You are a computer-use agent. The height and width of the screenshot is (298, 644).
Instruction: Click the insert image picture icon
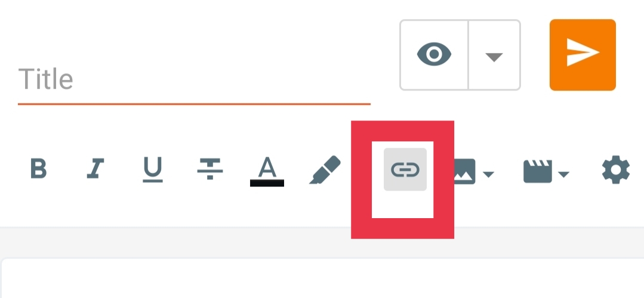(x=465, y=171)
